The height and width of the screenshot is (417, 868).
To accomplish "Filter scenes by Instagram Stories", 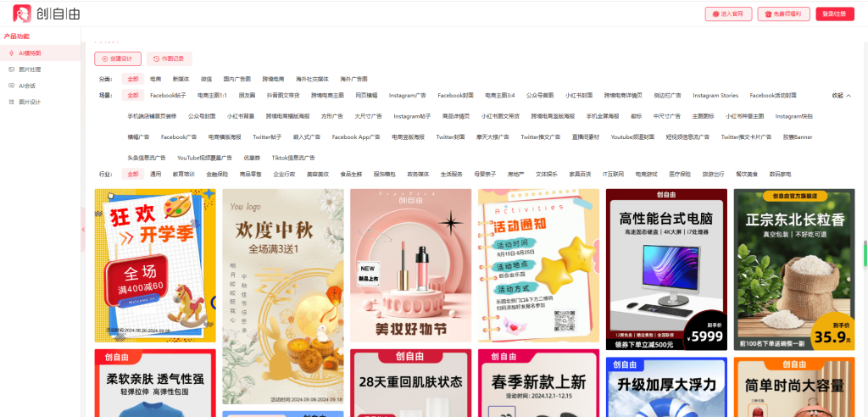I will click(x=715, y=96).
